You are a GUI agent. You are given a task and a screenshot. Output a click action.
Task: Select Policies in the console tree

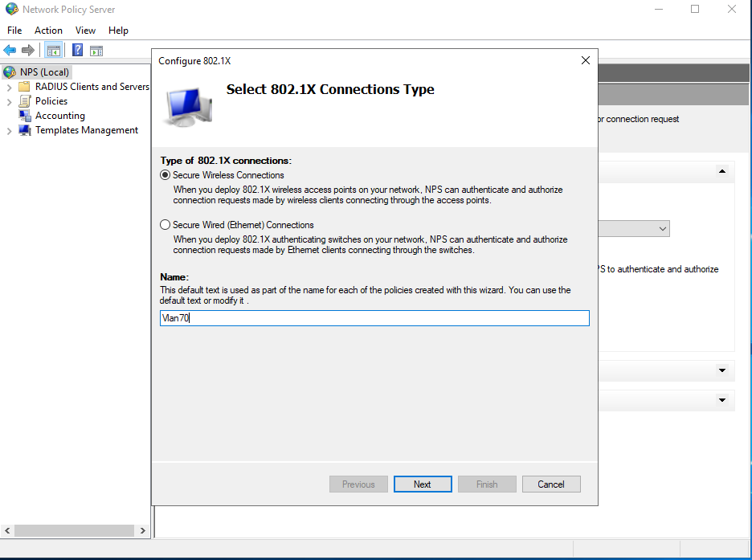click(x=51, y=101)
